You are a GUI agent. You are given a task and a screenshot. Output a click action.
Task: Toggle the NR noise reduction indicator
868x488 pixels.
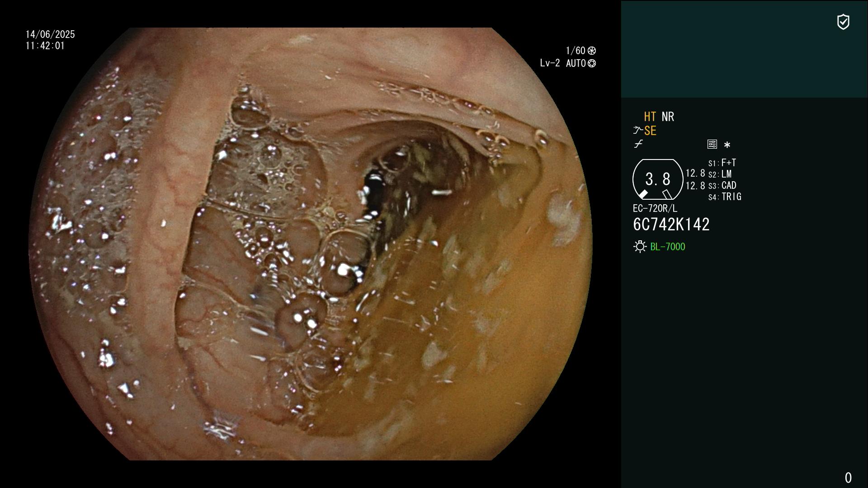coord(668,117)
